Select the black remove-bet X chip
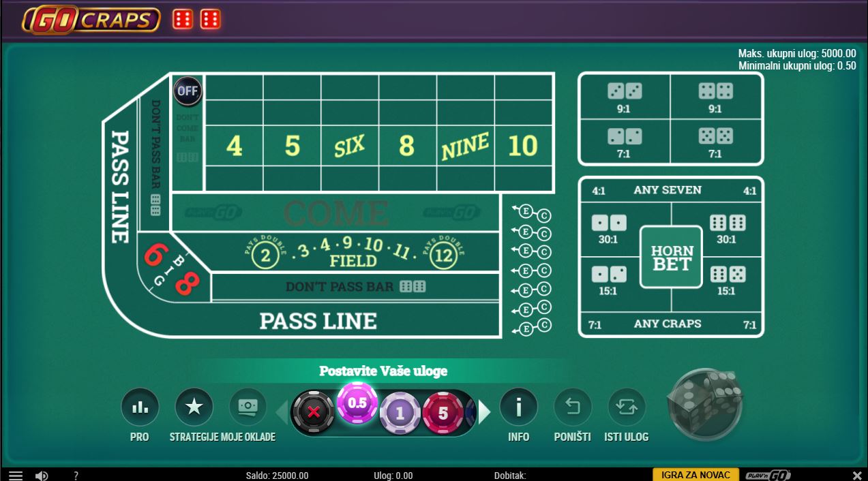Screen dimensions: 868x481 pyautogui.click(x=314, y=412)
